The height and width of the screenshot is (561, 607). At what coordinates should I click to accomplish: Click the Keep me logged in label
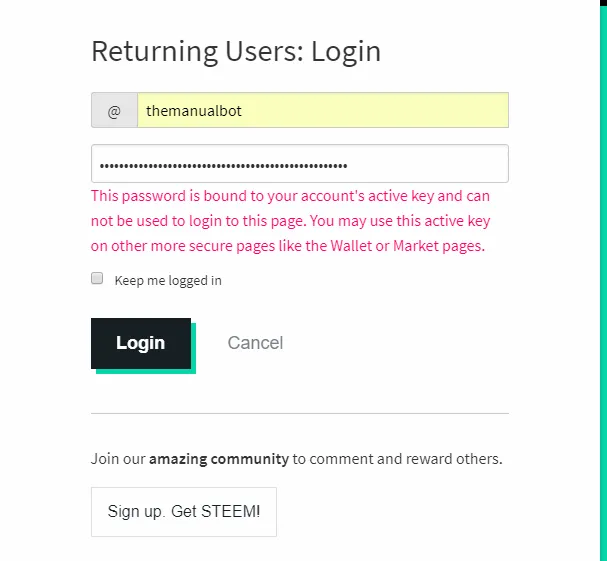(x=168, y=280)
